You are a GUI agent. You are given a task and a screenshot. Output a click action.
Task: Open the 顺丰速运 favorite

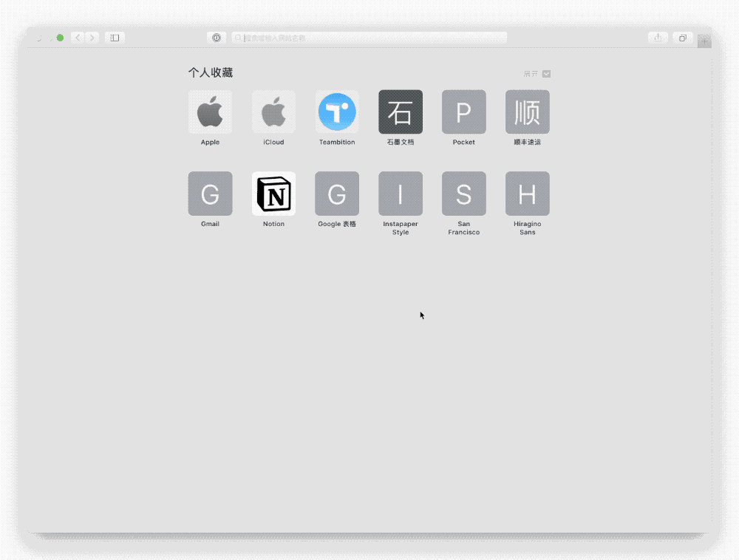[x=528, y=112]
